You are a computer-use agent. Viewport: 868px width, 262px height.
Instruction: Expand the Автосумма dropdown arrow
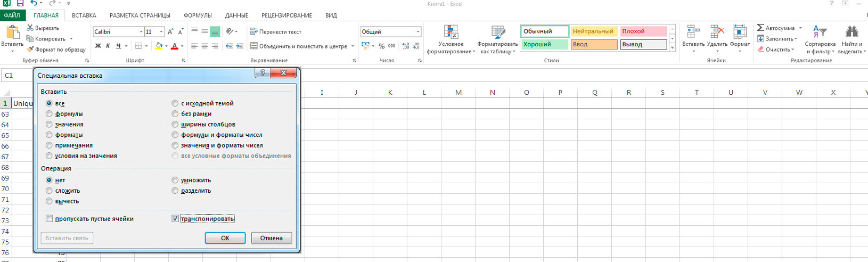[800, 28]
